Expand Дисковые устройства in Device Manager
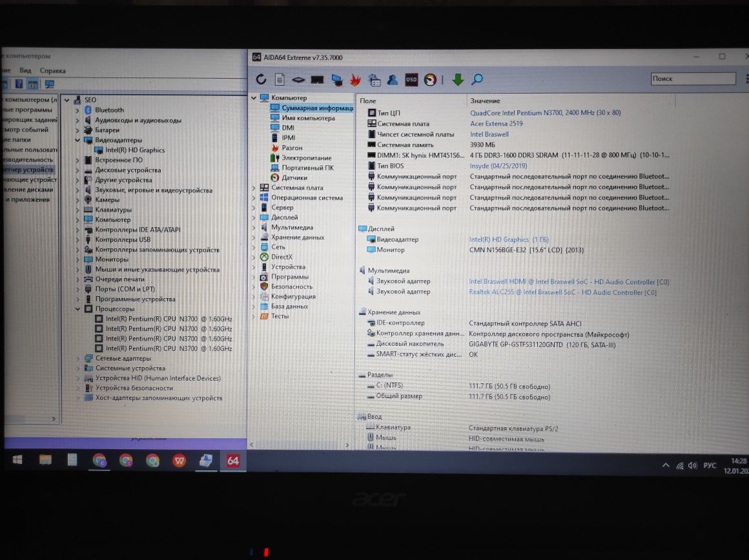 click(77, 170)
